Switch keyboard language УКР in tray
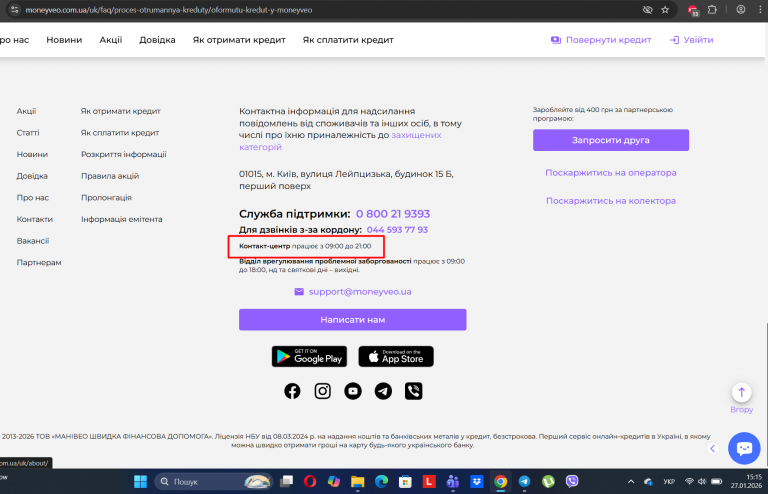The width and height of the screenshot is (768, 494). click(x=669, y=482)
